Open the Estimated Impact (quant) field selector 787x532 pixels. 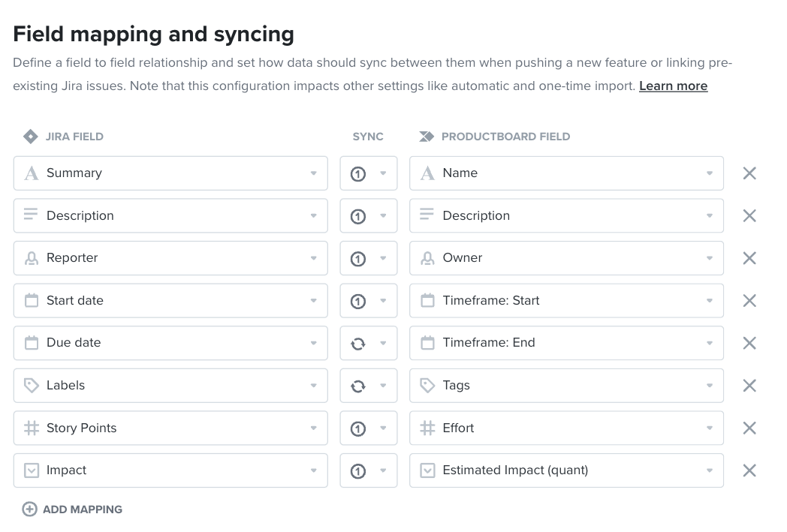pyautogui.click(x=566, y=470)
